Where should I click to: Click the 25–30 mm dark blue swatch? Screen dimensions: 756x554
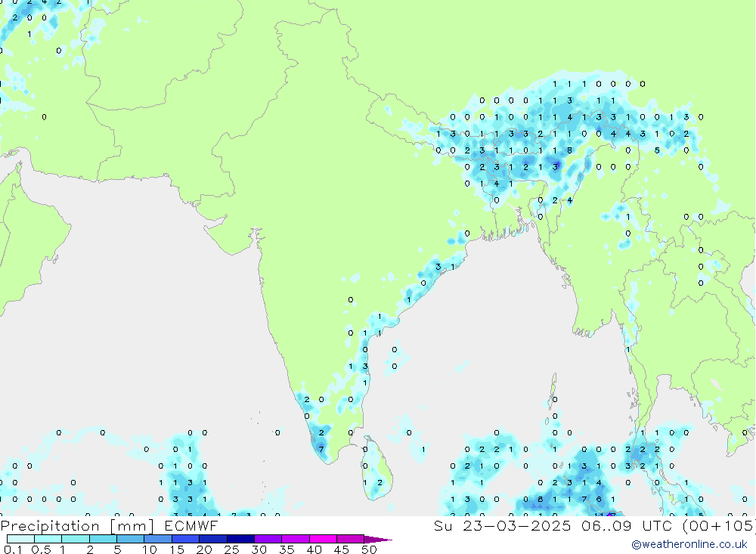pyautogui.click(x=240, y=539)
